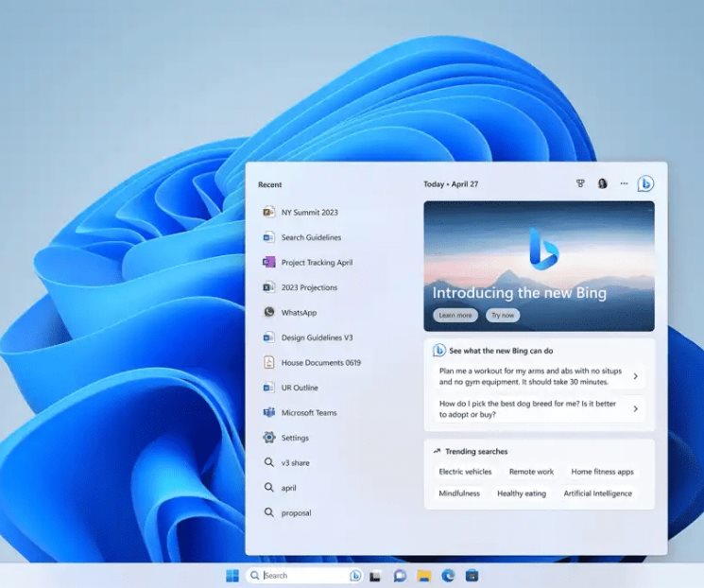The width and height of the screenshot is (704, 588).
Task: Click the Bing icon inside the taskbar search box
Action: pyautogui.click(x=355, y=576)
